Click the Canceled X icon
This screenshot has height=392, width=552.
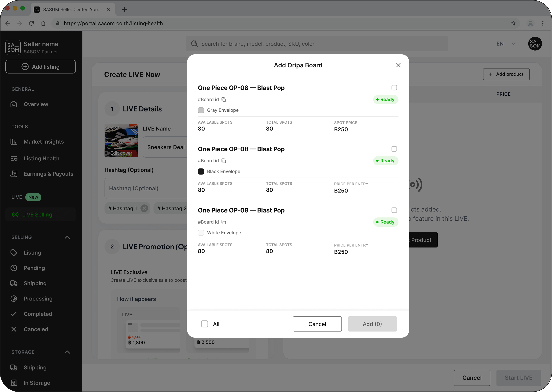pyautogui.click(x=14, y=329)
